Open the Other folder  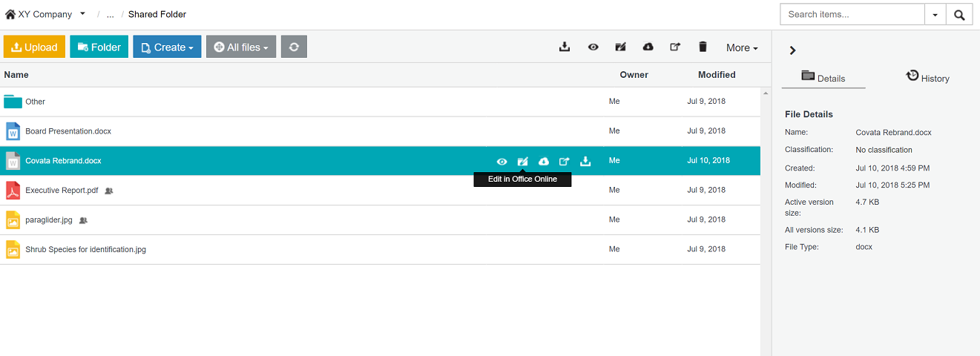pyautogui.click(x=35, y=102)
